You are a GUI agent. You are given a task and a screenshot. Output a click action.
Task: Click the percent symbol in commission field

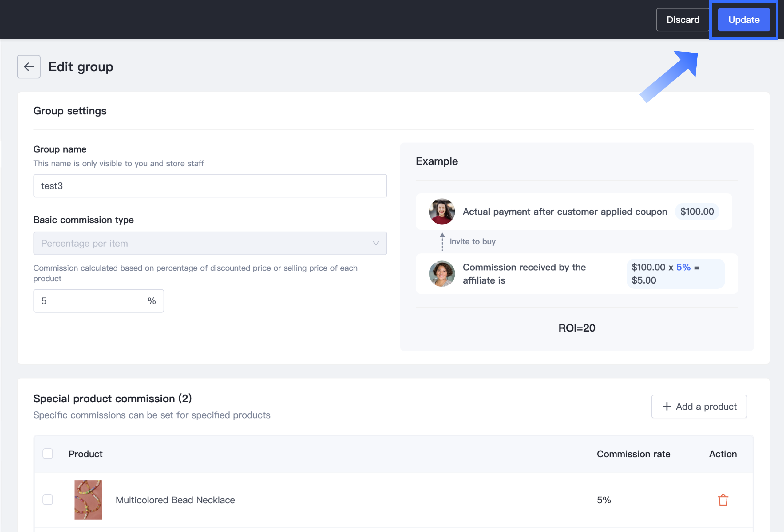click(x=152, y=301)
